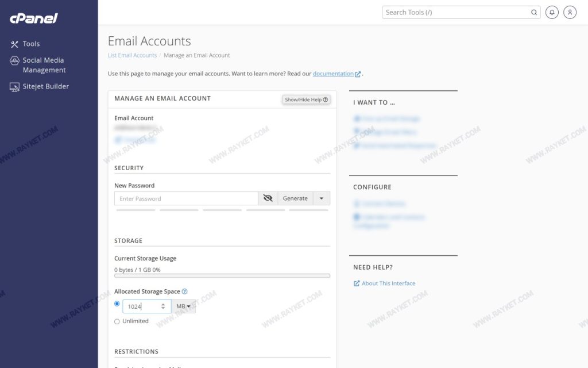The image size is (588, 368).
Task: Open the MB storage unit dropdown
Action: (183, 306)
